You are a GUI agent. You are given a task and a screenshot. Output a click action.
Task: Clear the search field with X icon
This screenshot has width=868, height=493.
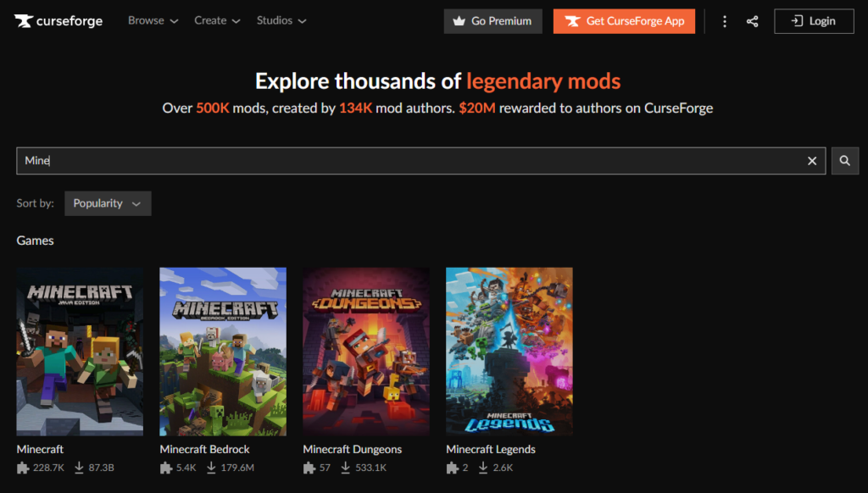pos(812,161)
